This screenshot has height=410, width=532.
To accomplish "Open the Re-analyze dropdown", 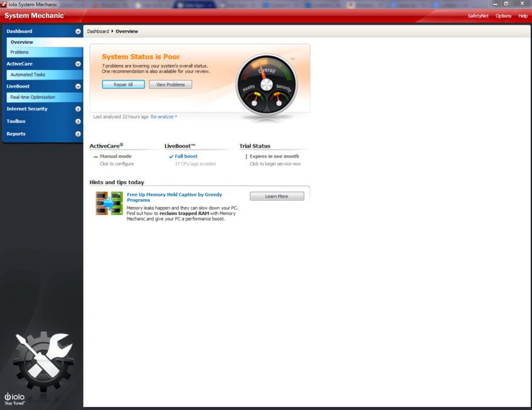I will (x=165, y=117).
